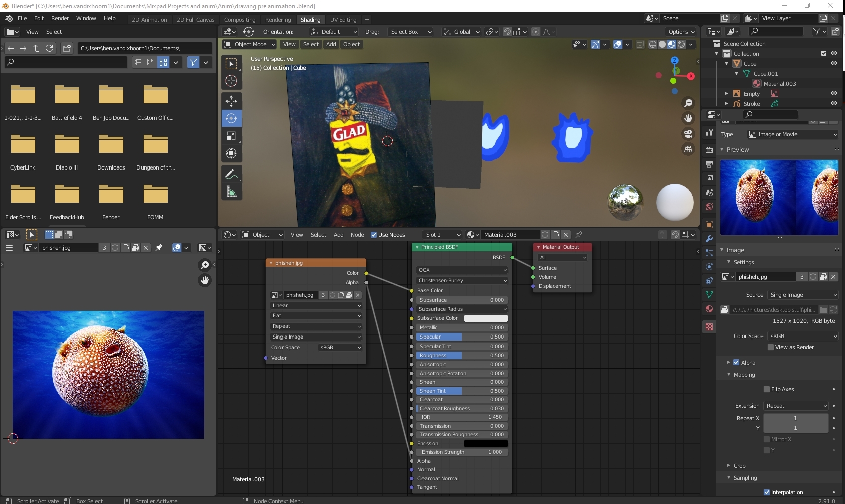Image resolution: width=845 pixels, height=504 pixels.
Task: Switch to the Compositing workspace tab
Action: (240, 20)
